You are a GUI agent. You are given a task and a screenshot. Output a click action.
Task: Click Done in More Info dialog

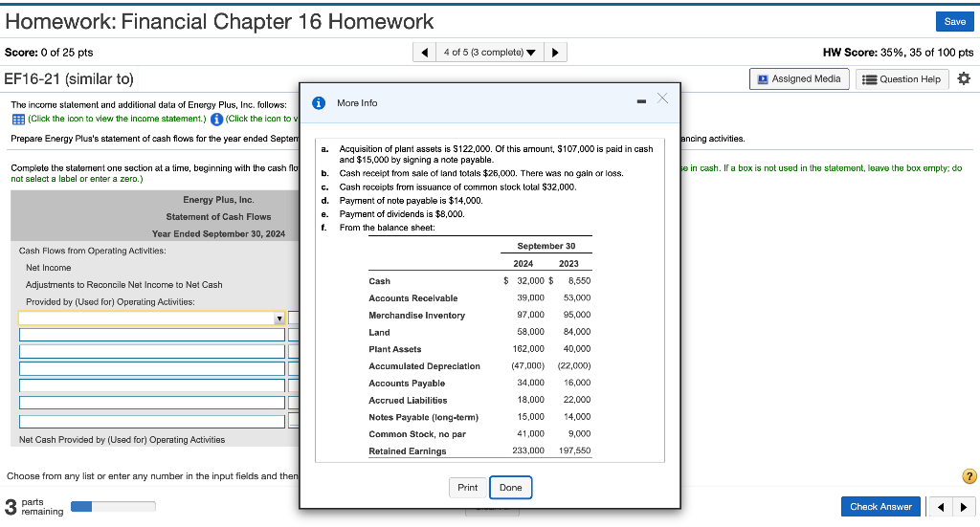511,488
